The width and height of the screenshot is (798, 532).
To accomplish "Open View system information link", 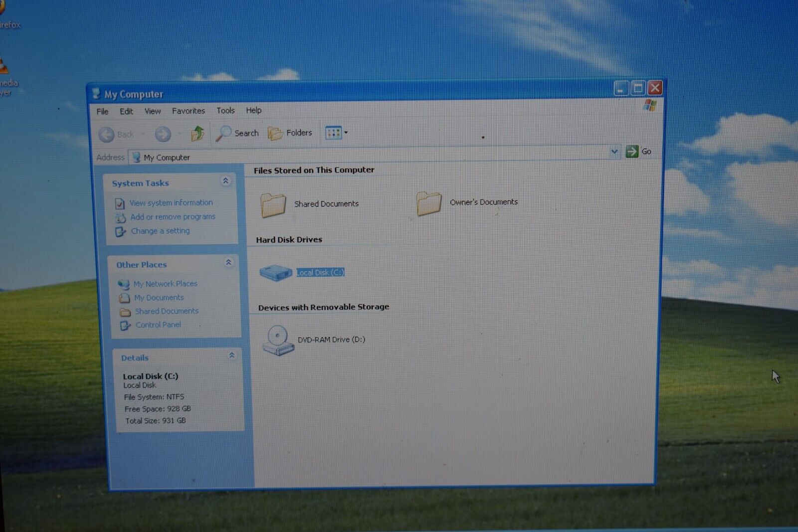I will coord(171,202).
